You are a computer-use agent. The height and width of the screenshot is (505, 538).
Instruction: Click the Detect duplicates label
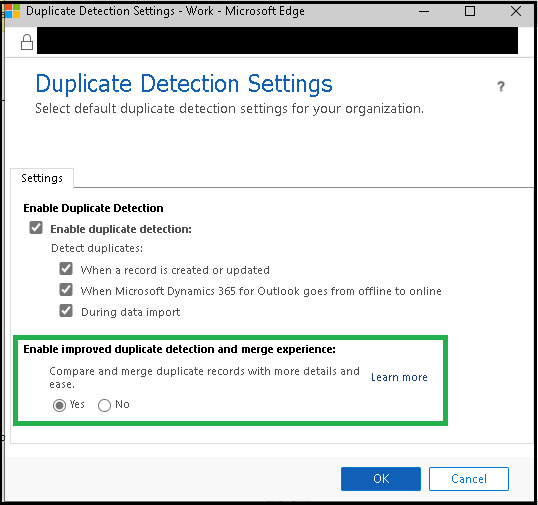coord(97,248)
